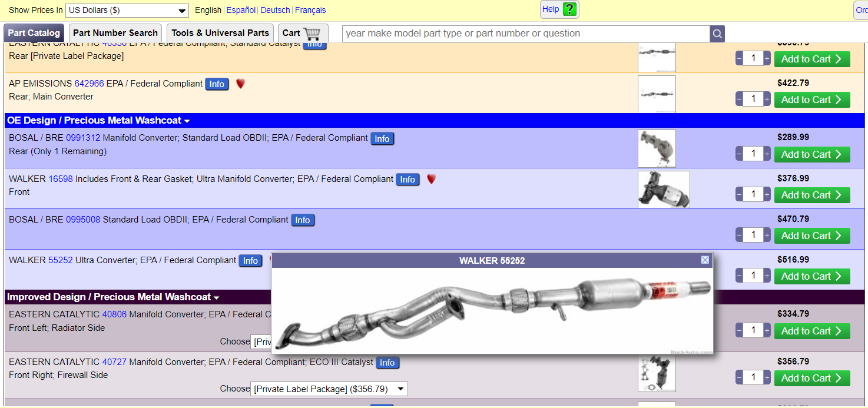Image resolution: width=868 pixels, height=408 pixels.
Task: Open part number link 0995008
Action: tap(83, 219)
